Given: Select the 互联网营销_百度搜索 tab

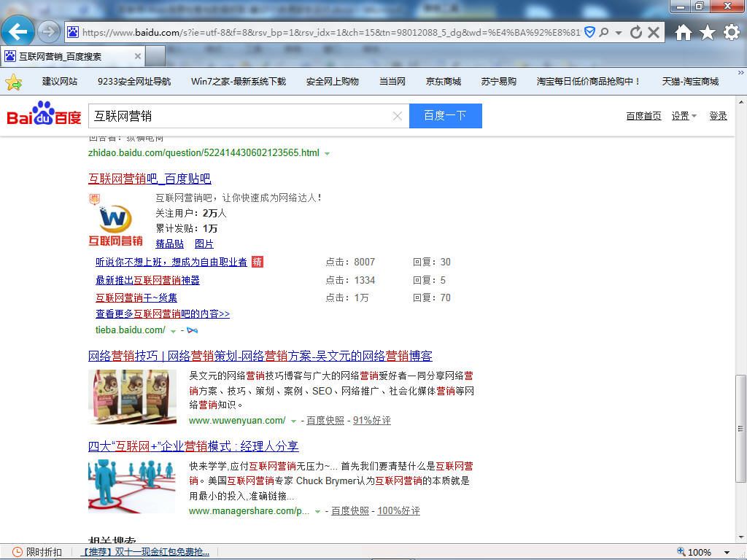Looking at the screenshot, I should (x=72, y=57).
